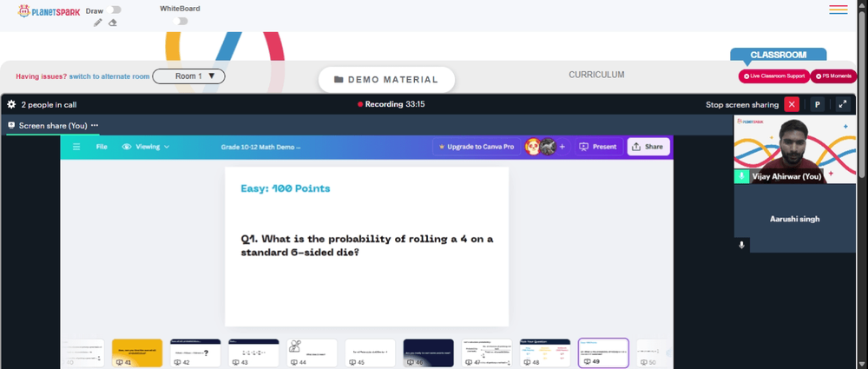Screen dimensions: 868x369
Task: Mute Vijay Ahirwar's green microphone
Action: 741,176
